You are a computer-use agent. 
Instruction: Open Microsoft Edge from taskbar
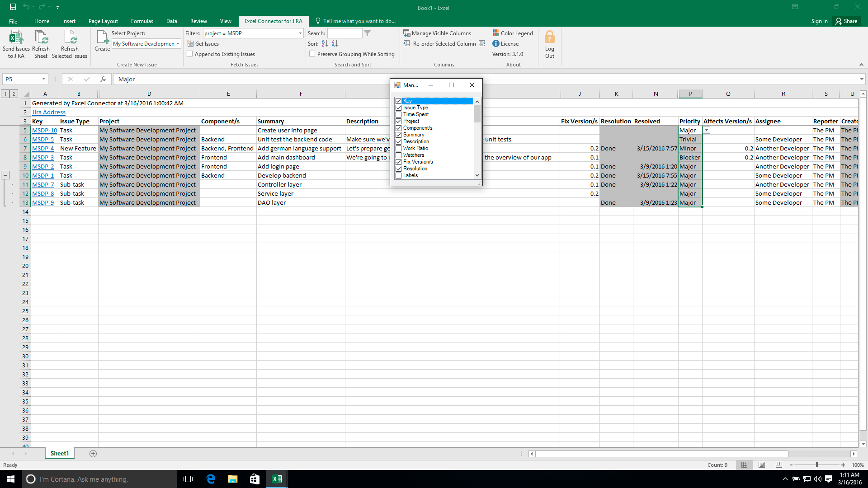coord(211,479)
